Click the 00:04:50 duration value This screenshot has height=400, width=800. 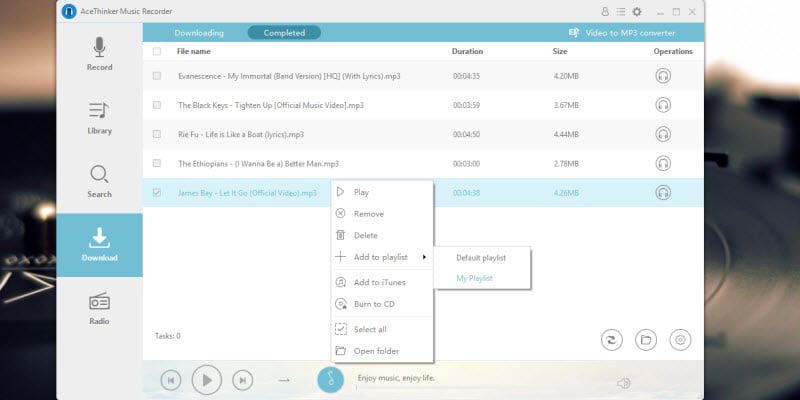(x=466, y=134)
